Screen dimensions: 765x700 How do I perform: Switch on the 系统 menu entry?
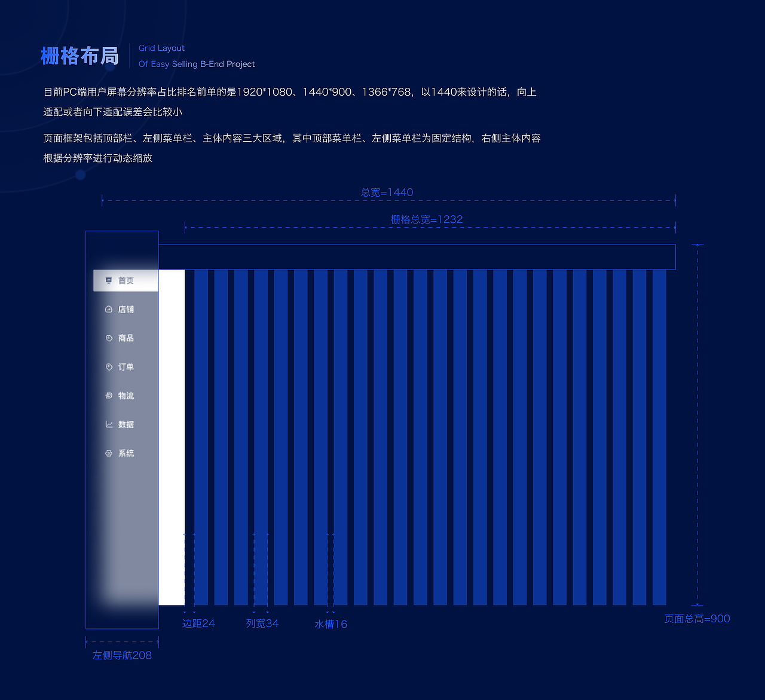[126, 453]
